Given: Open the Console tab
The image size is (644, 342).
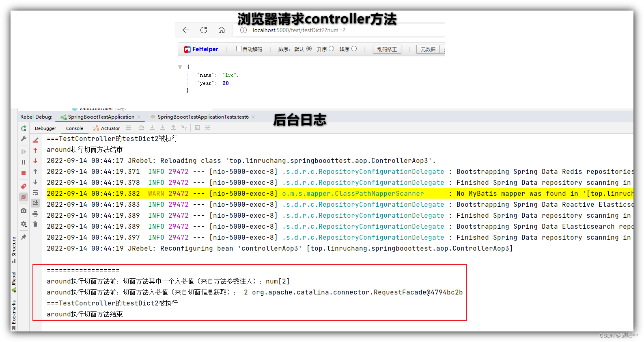Looking at the screenshot, I should 75,128.
